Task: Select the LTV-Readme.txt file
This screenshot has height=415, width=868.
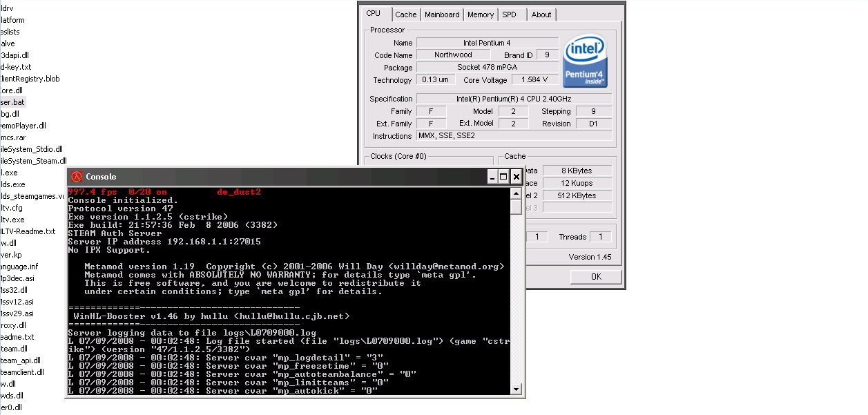Action: (28, 231)
